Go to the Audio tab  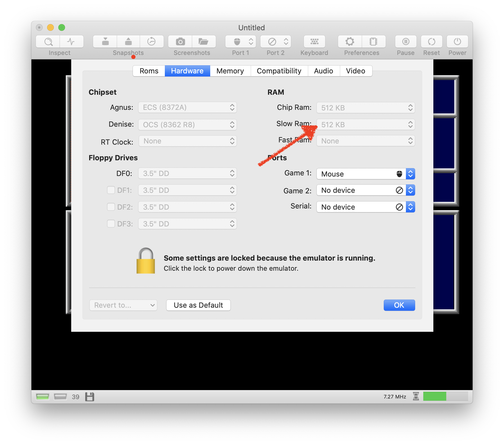coord(323,71)
